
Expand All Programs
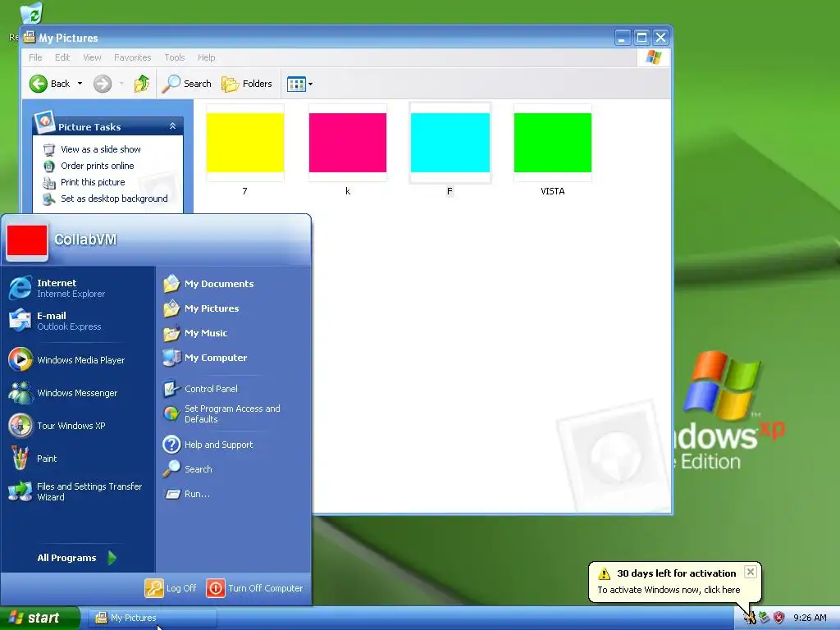(76, 558)
